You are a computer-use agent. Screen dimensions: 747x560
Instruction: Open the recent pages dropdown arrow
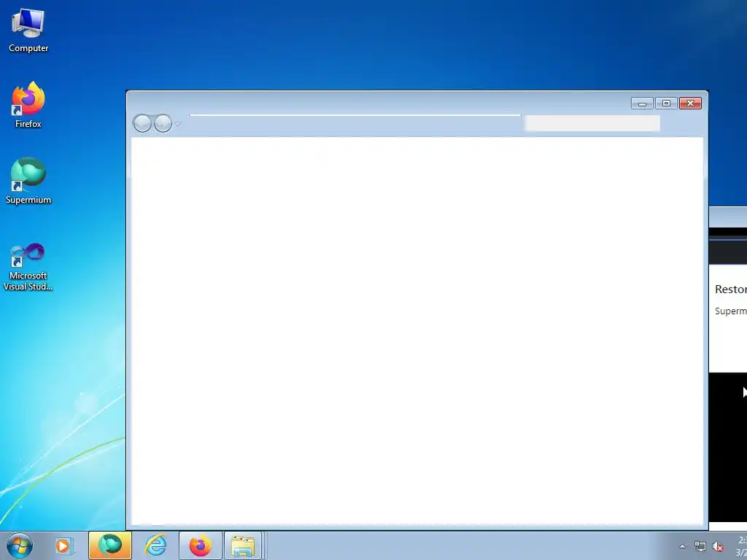[178, 124]
